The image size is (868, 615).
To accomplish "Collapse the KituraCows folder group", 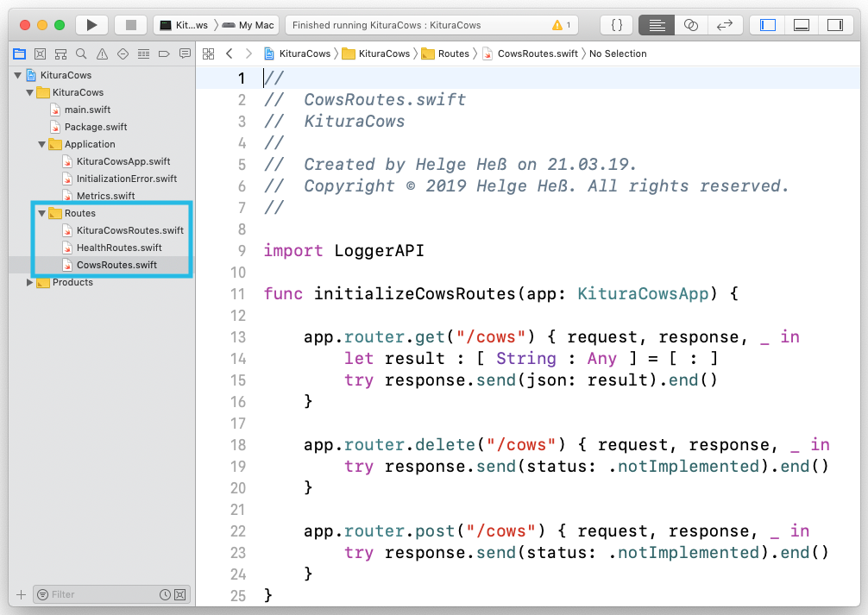I will 30,92.
